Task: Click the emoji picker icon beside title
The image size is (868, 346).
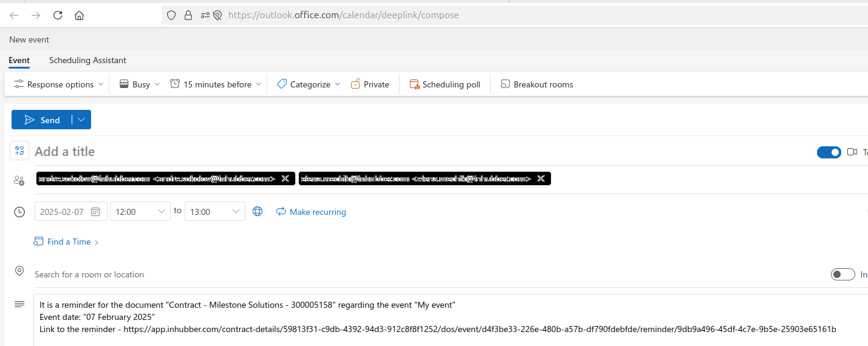Action: point(19,151)
